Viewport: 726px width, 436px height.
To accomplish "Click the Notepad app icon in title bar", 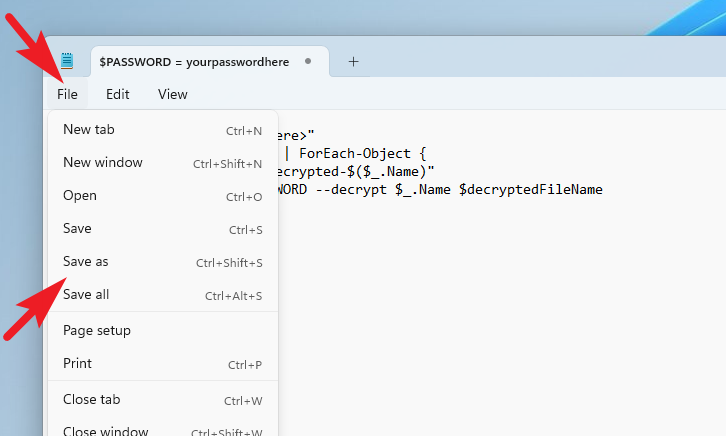I will point(67,61).
